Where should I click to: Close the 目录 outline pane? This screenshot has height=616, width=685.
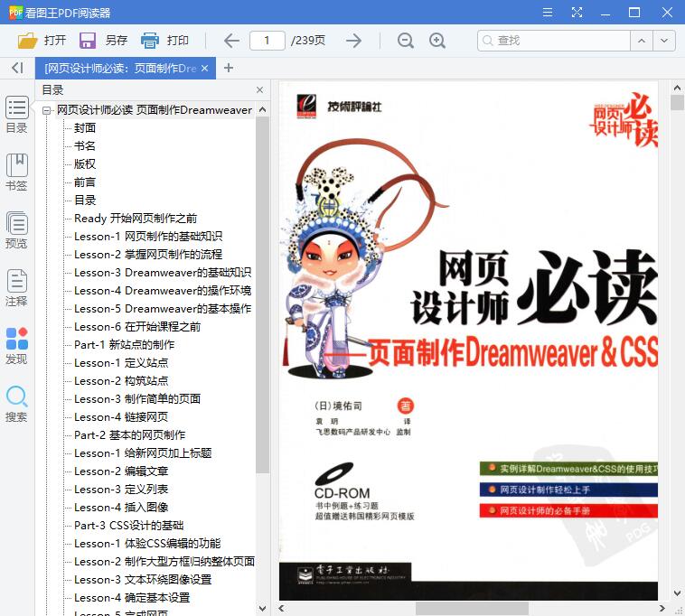[260, 90]
